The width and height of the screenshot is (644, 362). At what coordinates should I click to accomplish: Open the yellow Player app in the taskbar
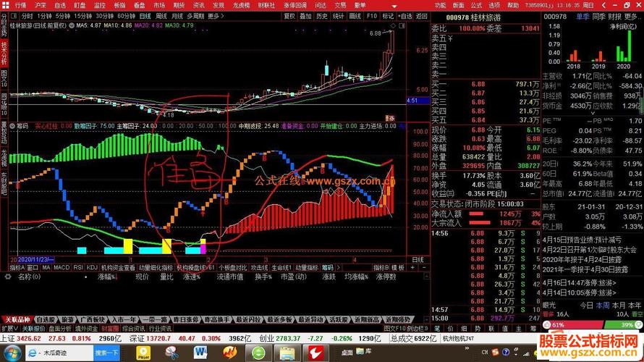(143, 353)
